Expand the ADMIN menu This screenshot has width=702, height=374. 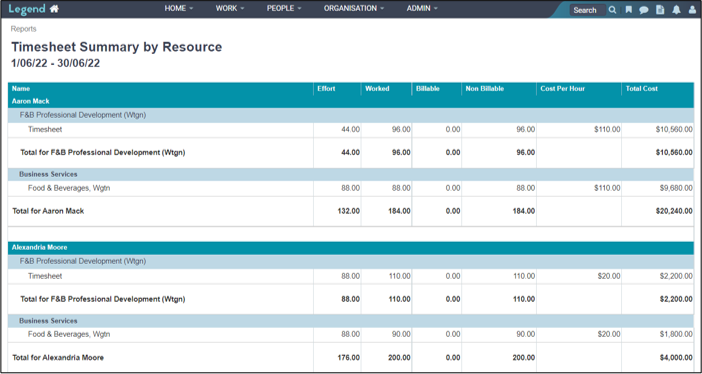[422, 9]
